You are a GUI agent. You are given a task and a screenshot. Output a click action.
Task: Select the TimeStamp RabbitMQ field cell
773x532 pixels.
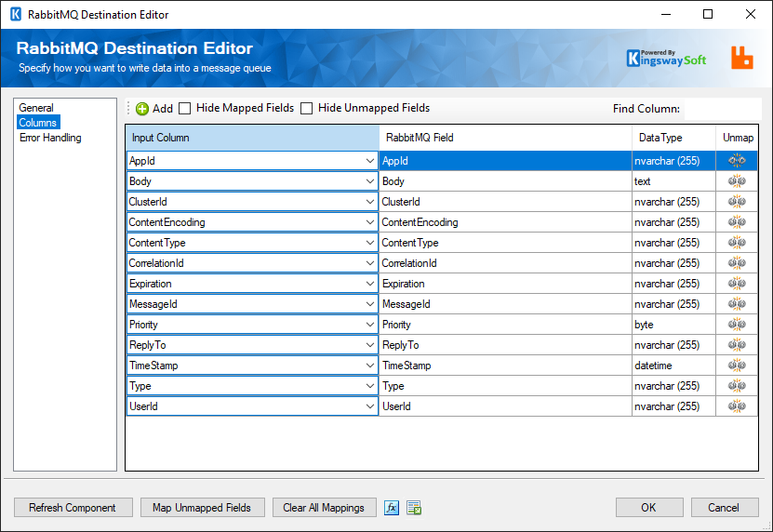click(506, 366)
